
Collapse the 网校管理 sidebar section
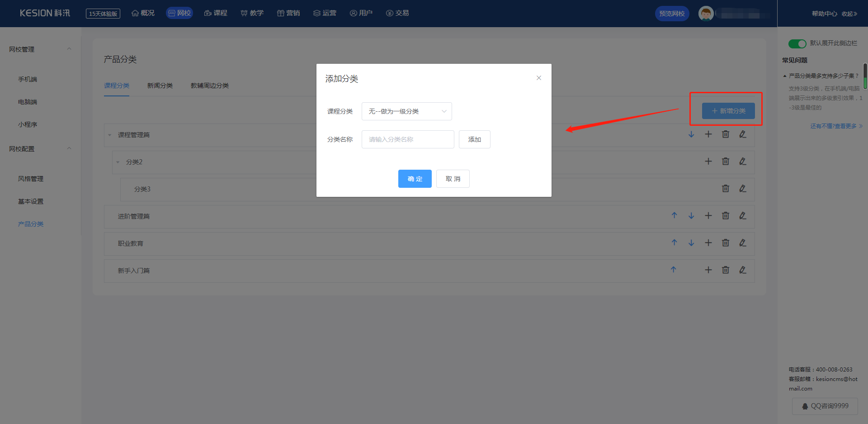point(69,49)
